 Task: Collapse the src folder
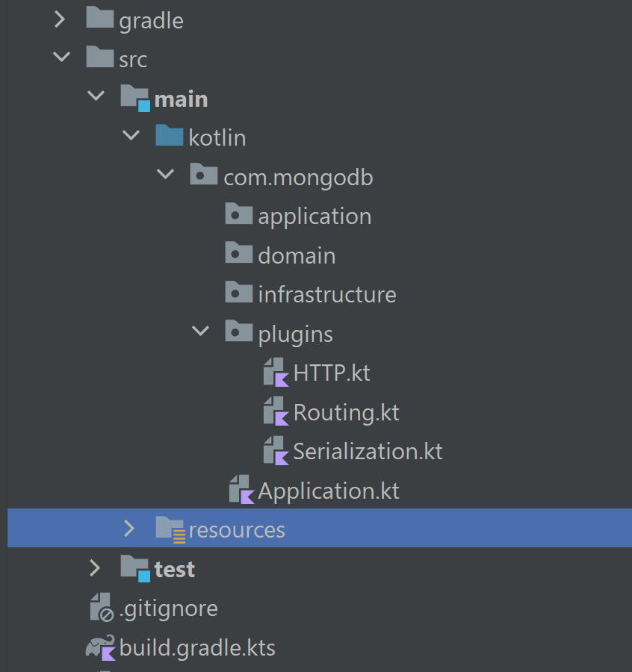pos(61,58)
